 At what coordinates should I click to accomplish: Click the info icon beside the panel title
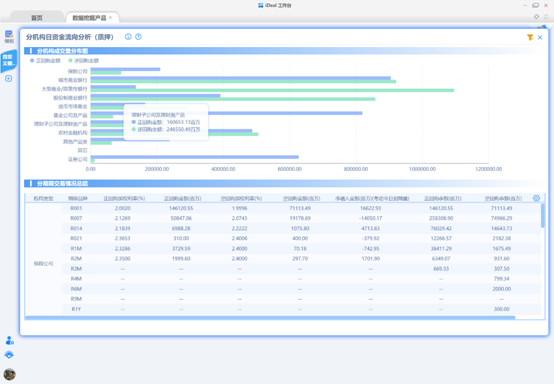tap(128, 37)
